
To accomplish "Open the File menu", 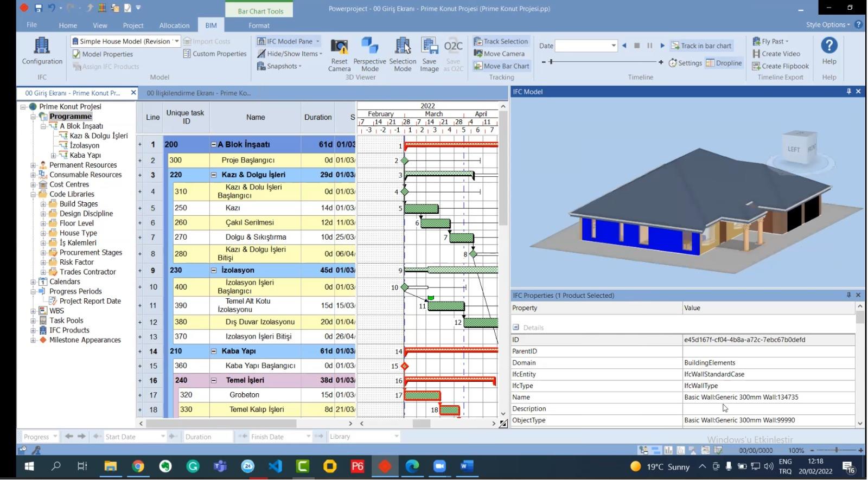I will click(31, 25).
